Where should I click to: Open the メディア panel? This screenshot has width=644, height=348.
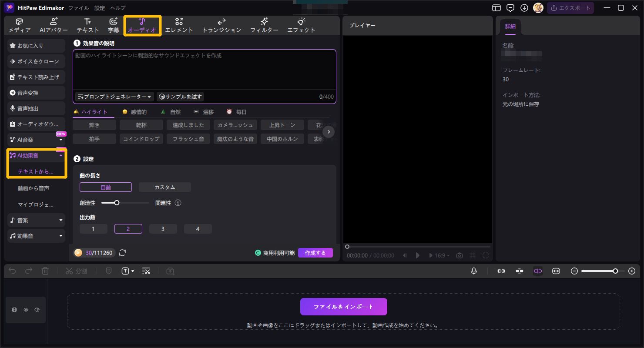pos(19,25)
